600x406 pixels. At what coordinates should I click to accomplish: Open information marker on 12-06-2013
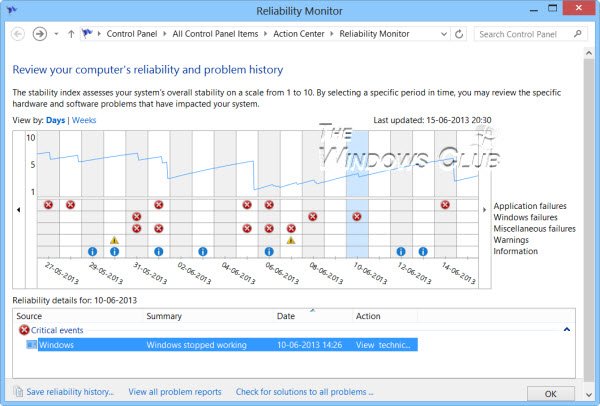[x=401, y=251]
